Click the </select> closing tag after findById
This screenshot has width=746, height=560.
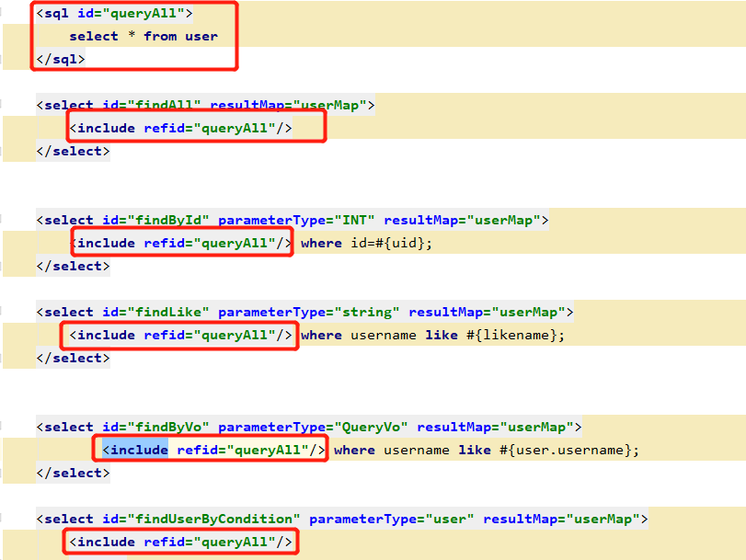pos(74,266)
